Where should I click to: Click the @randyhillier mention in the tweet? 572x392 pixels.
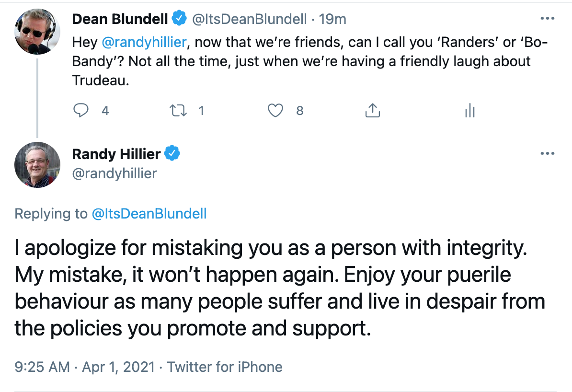[x=144, y=42]
